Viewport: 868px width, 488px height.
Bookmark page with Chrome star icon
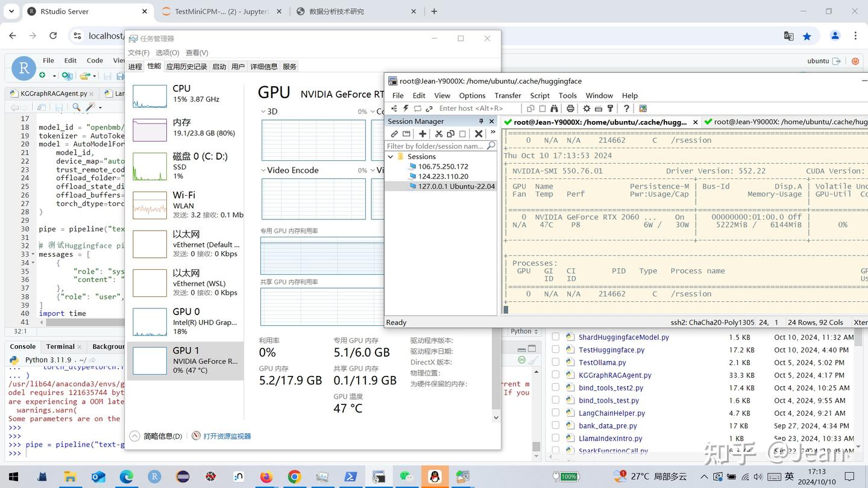click(x=807, y=36)
